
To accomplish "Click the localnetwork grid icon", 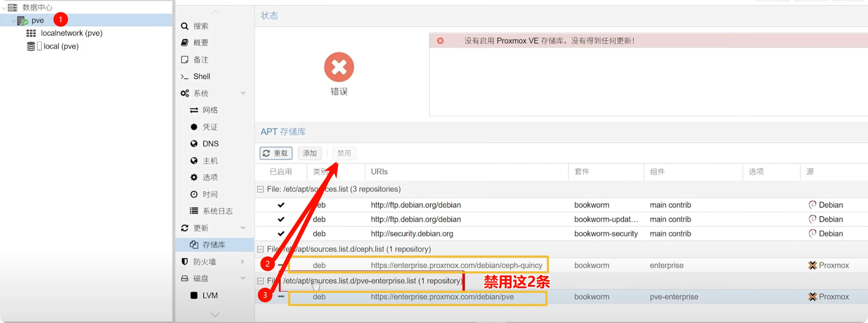I will [31, 33].
